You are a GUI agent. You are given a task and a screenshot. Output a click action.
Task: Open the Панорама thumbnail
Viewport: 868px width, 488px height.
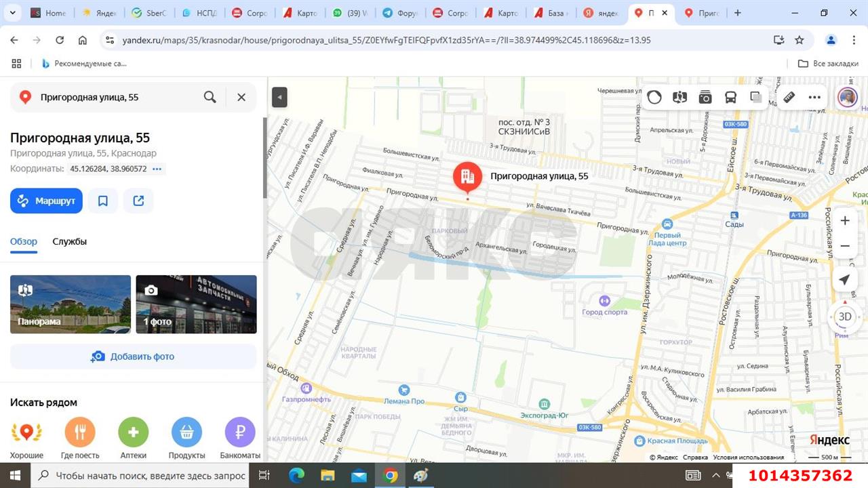tap(70, 304)
